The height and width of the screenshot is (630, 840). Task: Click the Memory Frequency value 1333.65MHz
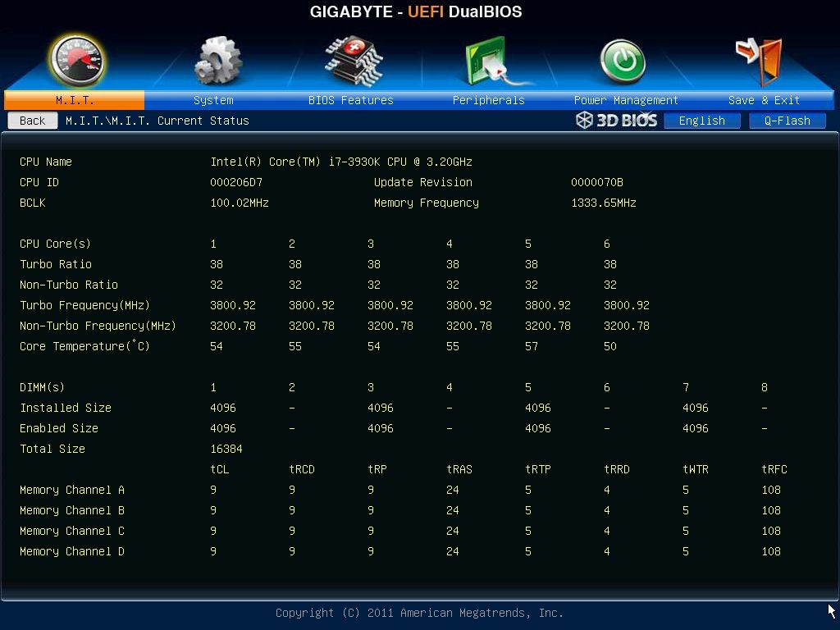click(x=603, y=203)
